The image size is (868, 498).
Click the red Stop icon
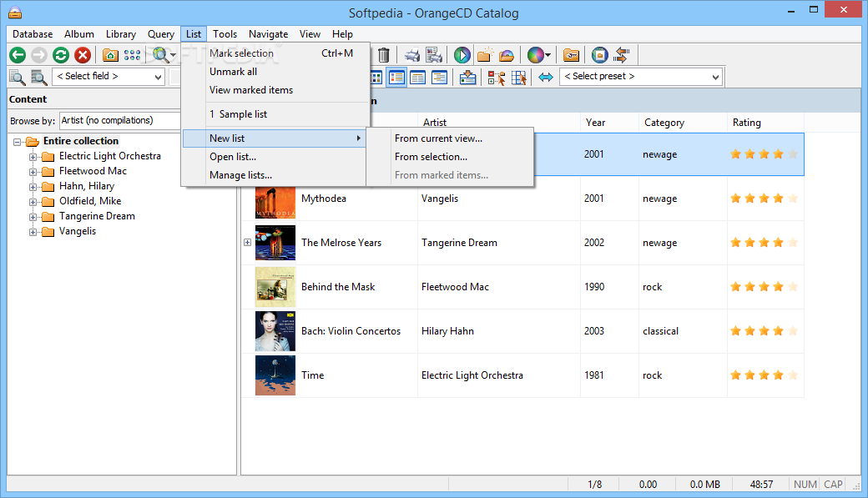coord(83,55)
